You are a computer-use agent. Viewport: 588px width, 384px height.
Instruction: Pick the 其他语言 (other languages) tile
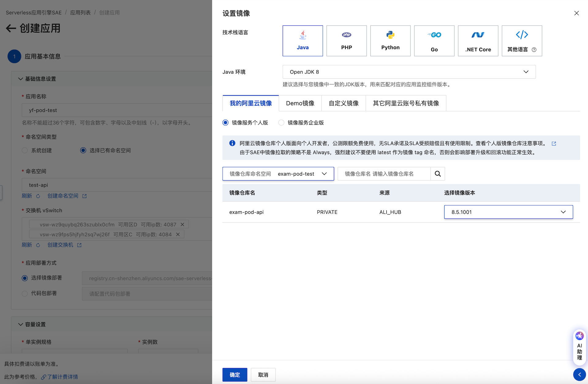[x=522, y=41]
